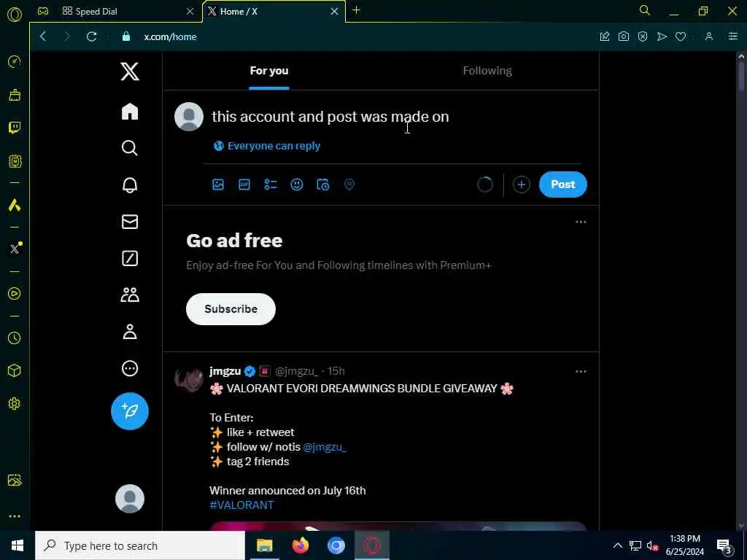Click jmgzu's profile avatar
This screenshot has height=560, width=747.
(189, 379)
